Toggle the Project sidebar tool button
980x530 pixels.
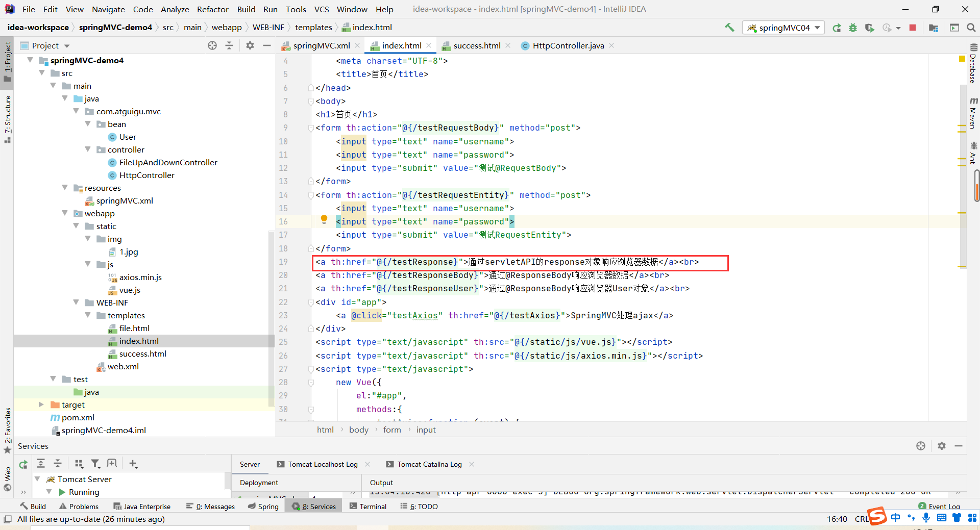tap(7, 62)
